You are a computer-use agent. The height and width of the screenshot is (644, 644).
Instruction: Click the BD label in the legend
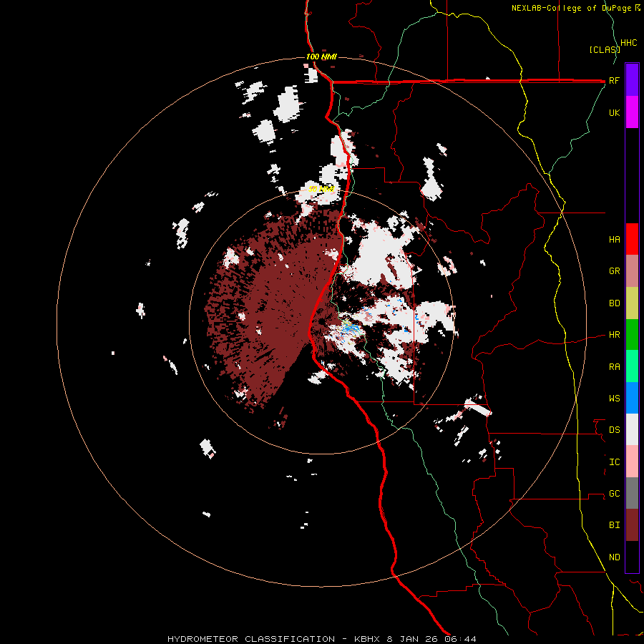tap(615, 303)
